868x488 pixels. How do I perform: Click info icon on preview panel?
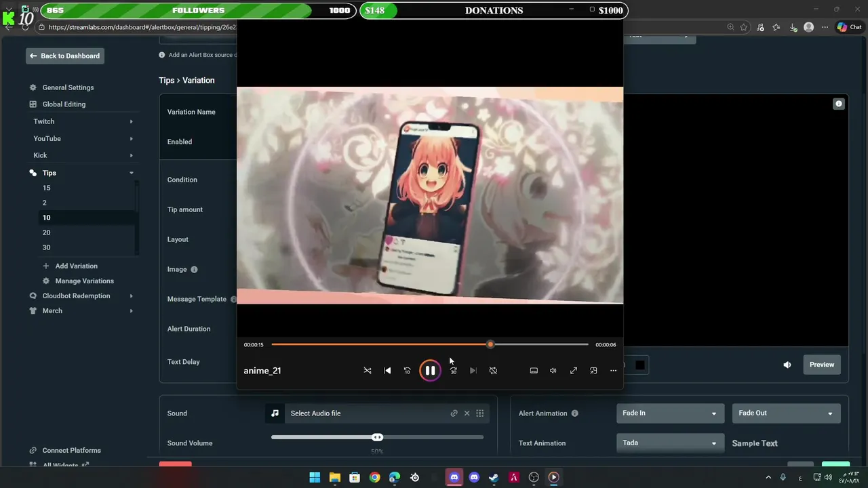click(x=839, y=104)
